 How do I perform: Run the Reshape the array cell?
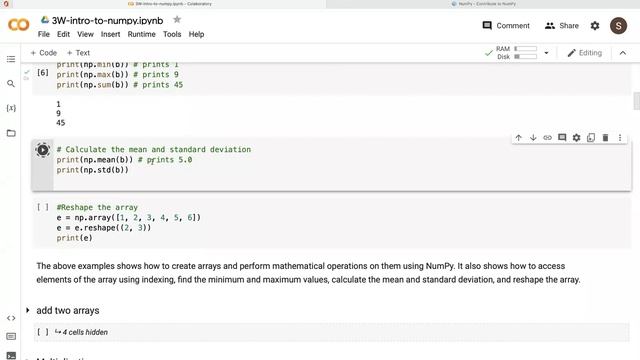click(x=42, y=207)
